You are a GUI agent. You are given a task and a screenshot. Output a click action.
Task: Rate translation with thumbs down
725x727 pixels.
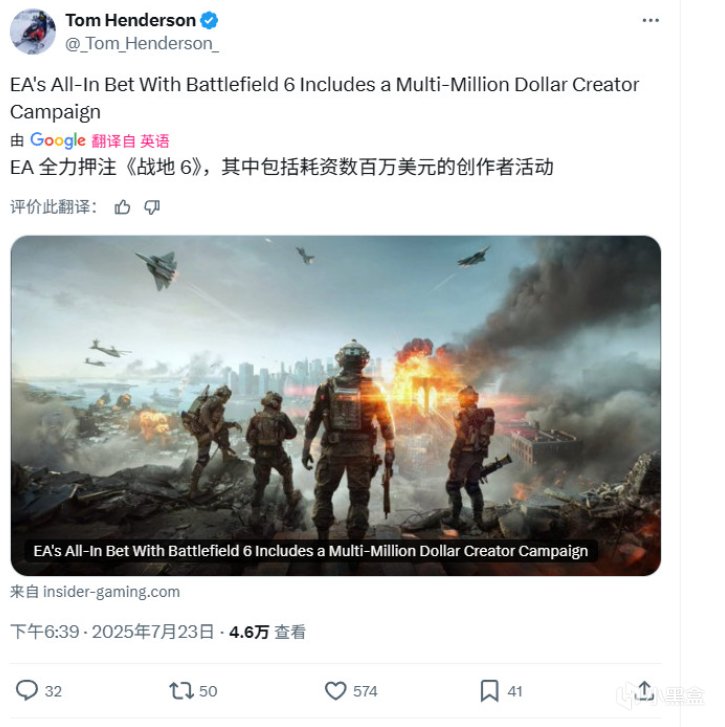click(152, 207)
